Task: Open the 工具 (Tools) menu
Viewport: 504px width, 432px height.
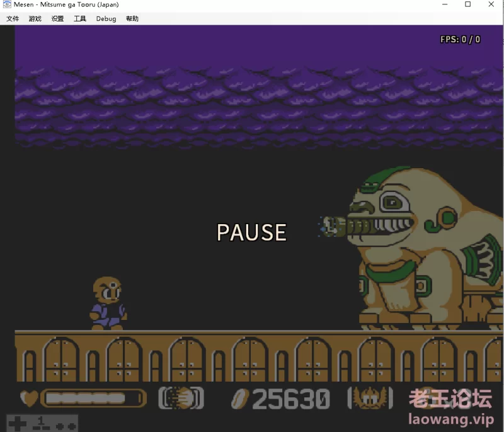Action: pos(80,19)
